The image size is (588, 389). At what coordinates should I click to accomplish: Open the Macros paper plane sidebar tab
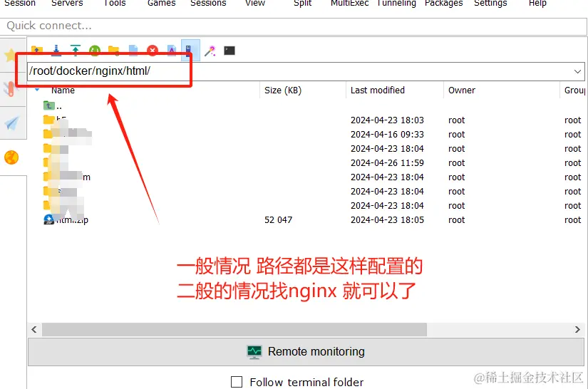[x=12, y=123]
